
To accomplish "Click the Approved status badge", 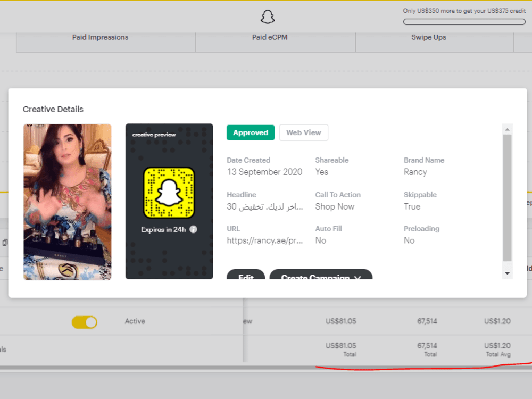I will (x=251, y=132).
